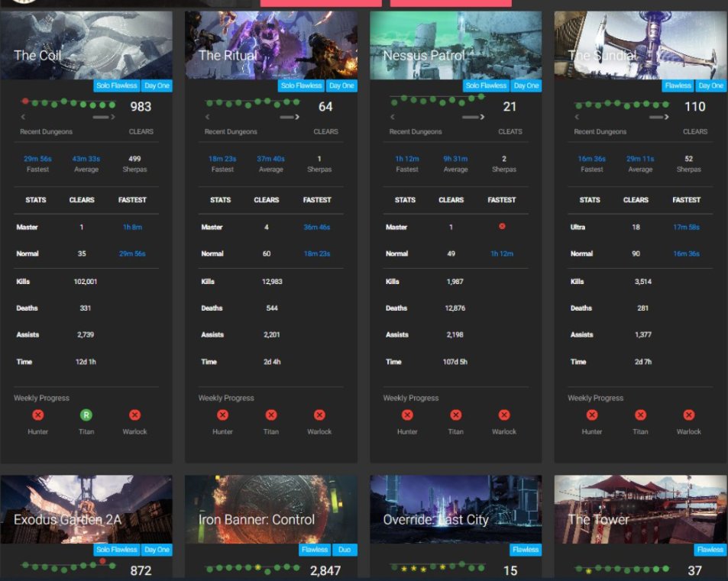Click CLEARS column header in The Ritual card
Viewport: 728px width, 581px height.
point(267,200)
